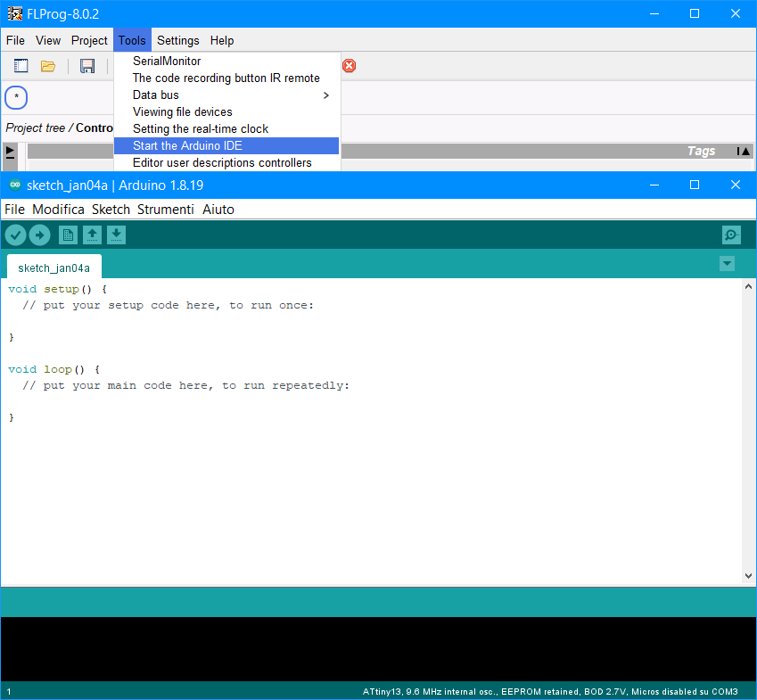The width and height of the screenshot is (757, 700).
Task: Click the asterisk rounded button in FLProg
Action: [x=16, y=97]
